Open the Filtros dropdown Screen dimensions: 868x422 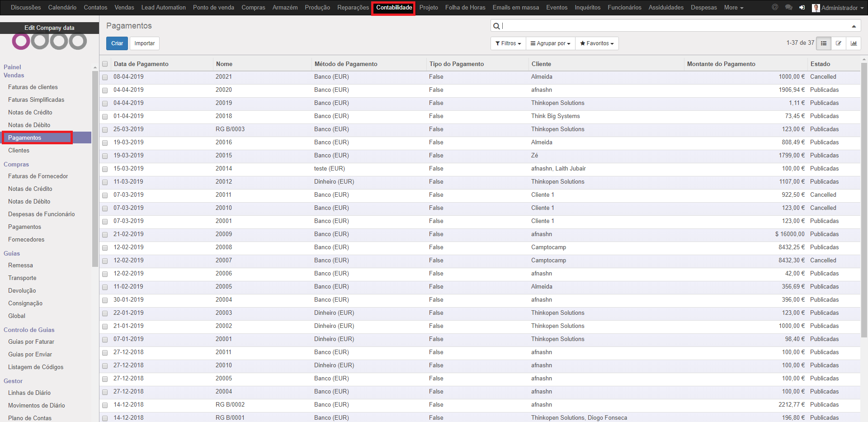[x=508, y=43]
